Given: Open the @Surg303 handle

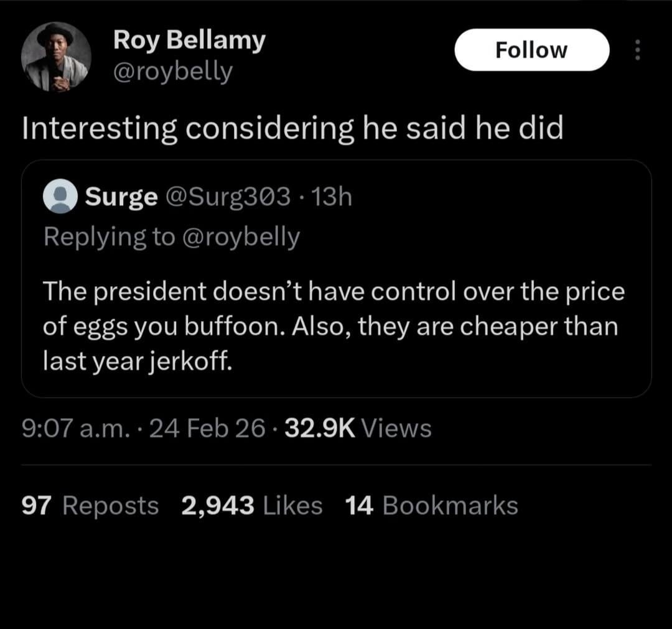Looking at the screenshot, I should coord(228,197).
